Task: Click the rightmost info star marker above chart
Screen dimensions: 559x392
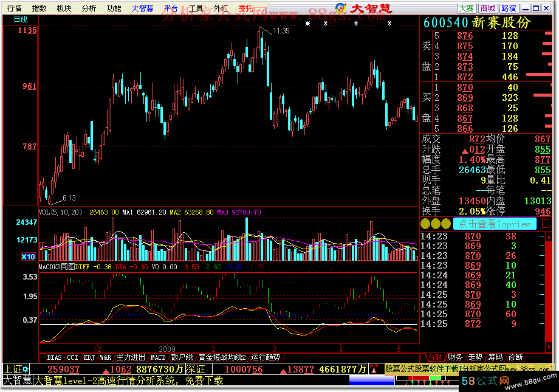Action: 389,23
